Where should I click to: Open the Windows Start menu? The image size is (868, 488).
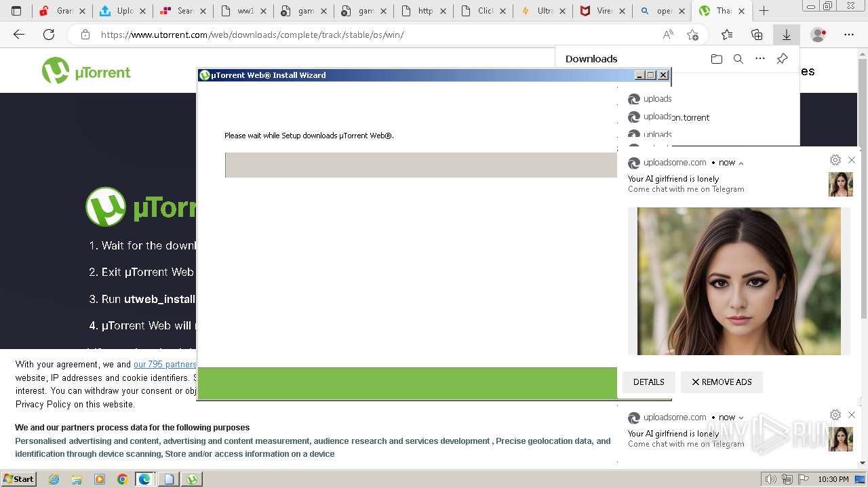[x=19, y=479]
